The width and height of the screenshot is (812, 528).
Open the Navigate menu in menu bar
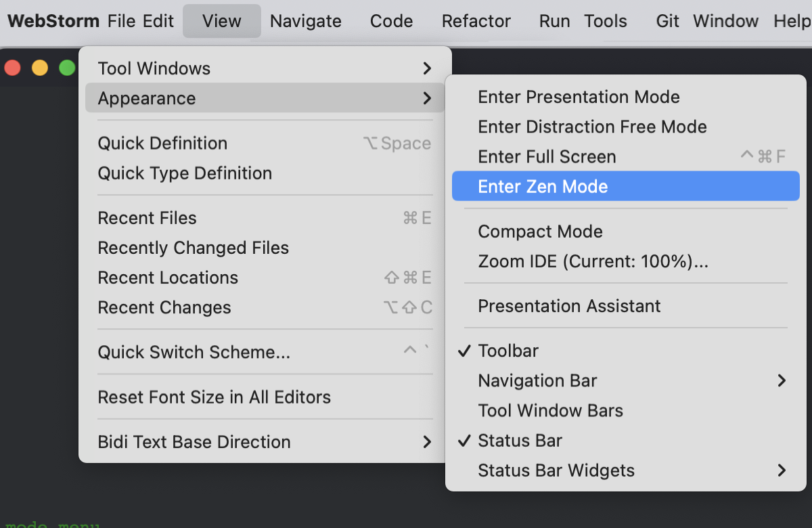305,21
